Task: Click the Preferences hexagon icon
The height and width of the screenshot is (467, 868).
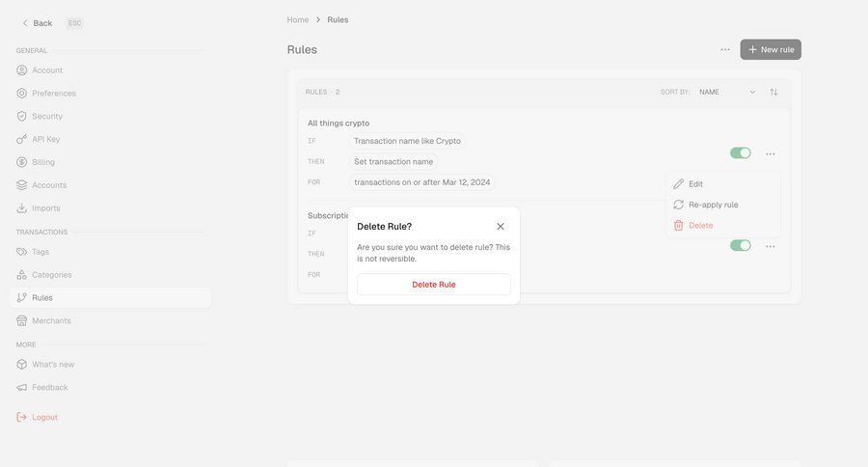Action: click(21, 93)
